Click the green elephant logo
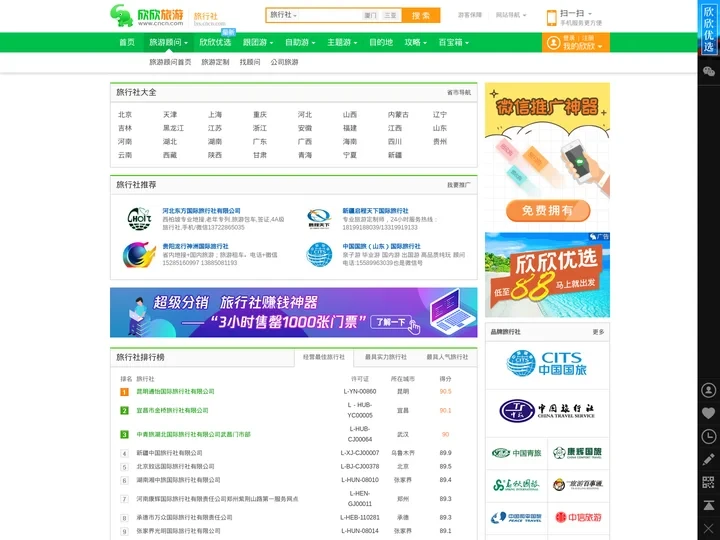This screenshot has height=540, width=720. coord(121,16)
